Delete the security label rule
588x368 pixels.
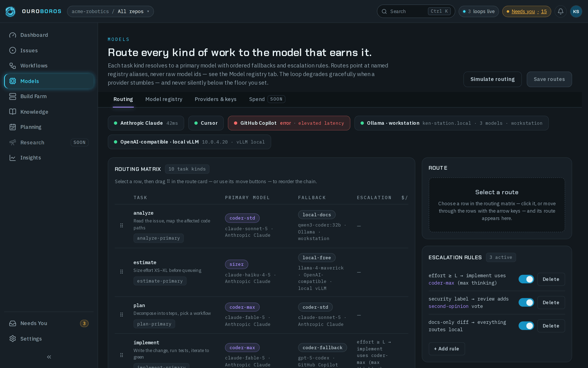(x=551, y=303)
